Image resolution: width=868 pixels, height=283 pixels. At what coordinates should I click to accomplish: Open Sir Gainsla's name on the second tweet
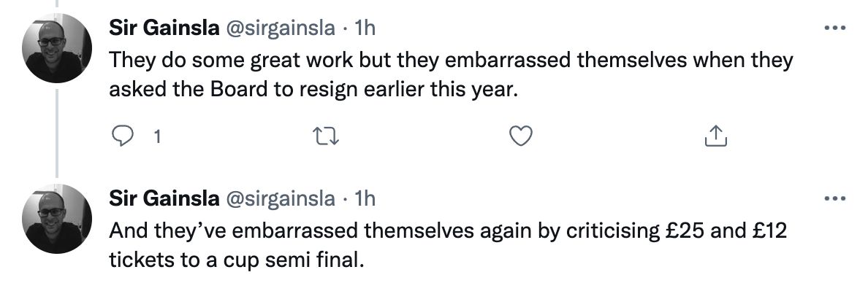click(164, 199)
